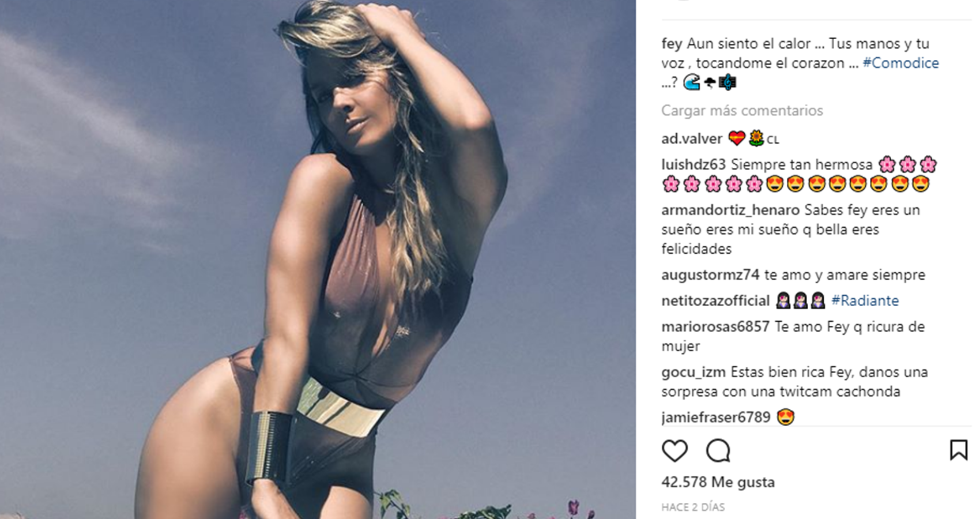
Task: Click the red heart emoji after ad.valver
Action: pos(736,138)
